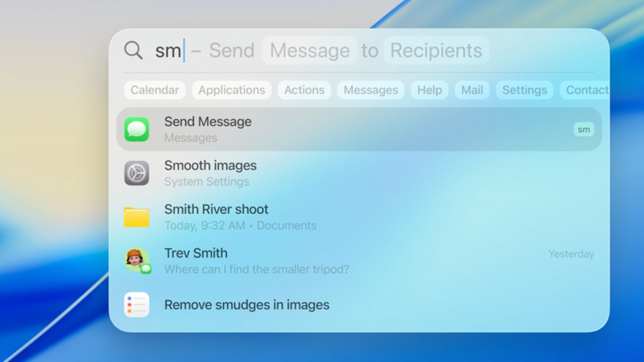Open the Smith River shoot folder result

[x=359, y=217]
